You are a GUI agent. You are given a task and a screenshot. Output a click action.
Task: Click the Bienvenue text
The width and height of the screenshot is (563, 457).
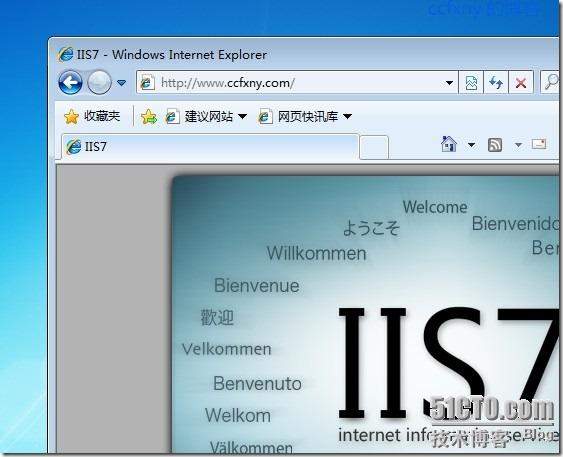256,286
